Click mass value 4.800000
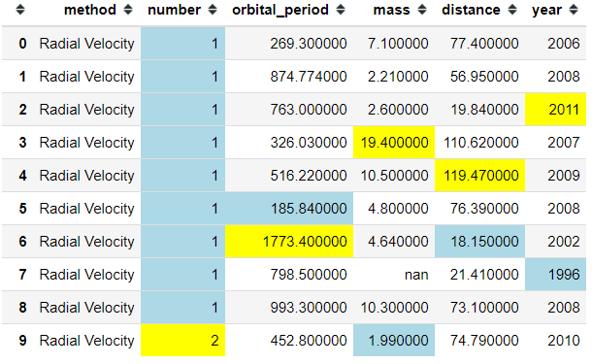This screenshot has width=592, height=364. click(x=398, y=209)
